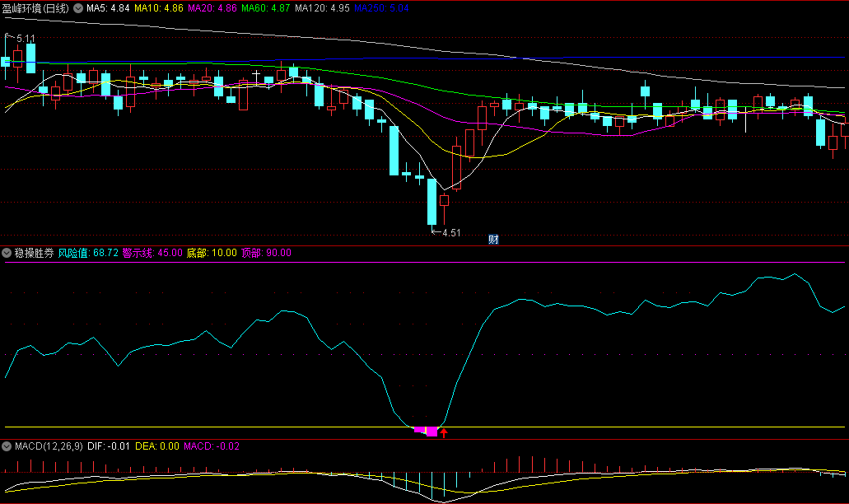Select the magenta bottom signal block
The image size is (849, 504).
pyautogui.click(x=426, y=431)
